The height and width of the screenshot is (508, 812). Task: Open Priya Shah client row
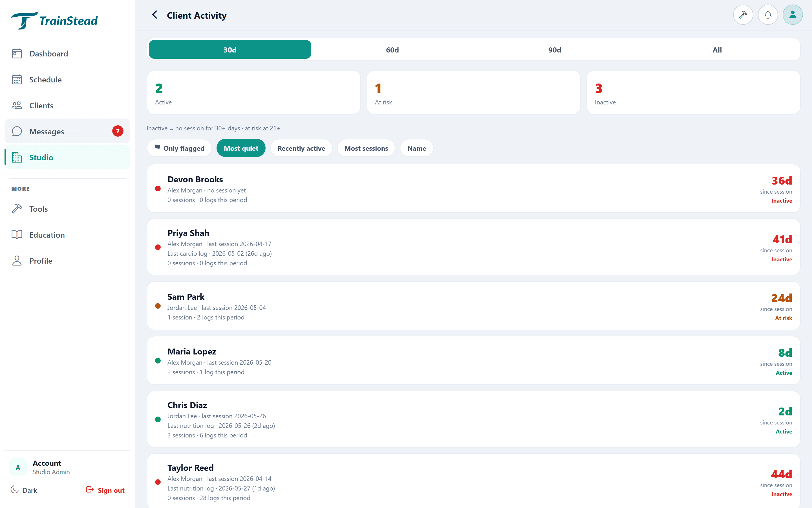click(x=473, y=247)
